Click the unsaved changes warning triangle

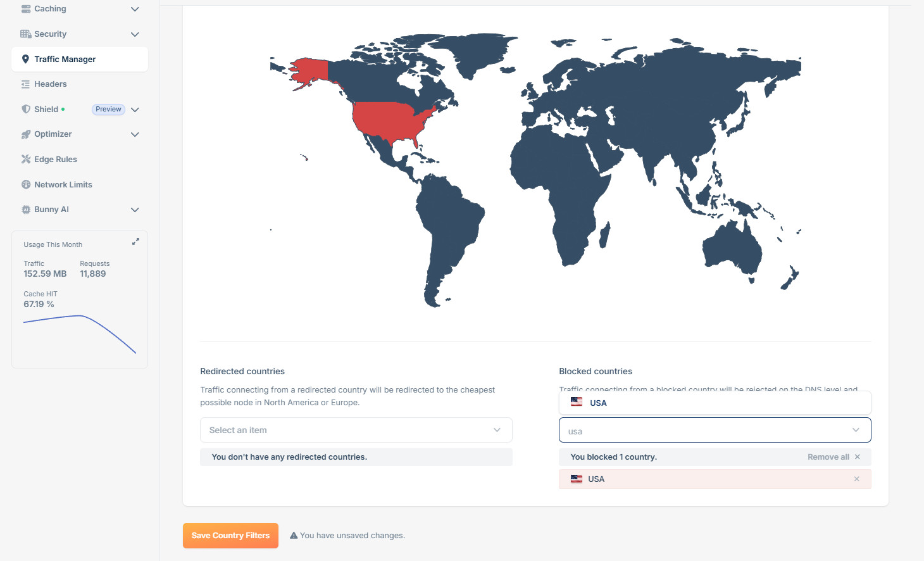pyautogui.click(x=293, y=535)
